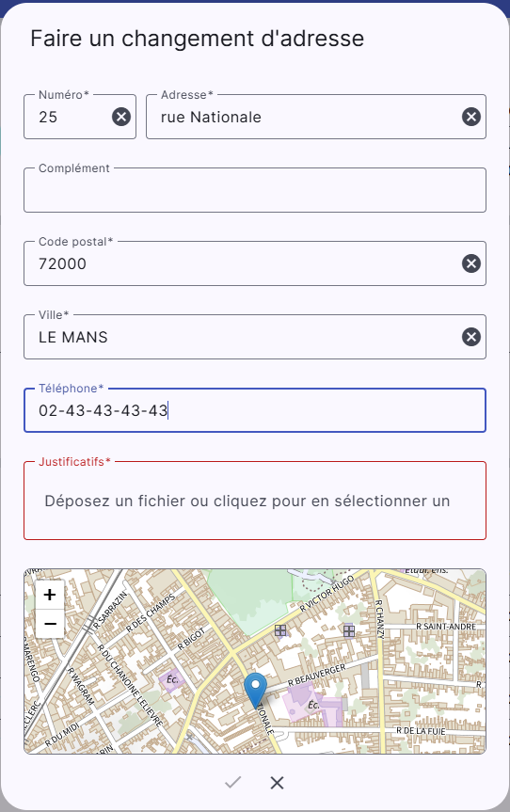
Task: Focus the Numéro input field
Action: (x=72, y=117)
